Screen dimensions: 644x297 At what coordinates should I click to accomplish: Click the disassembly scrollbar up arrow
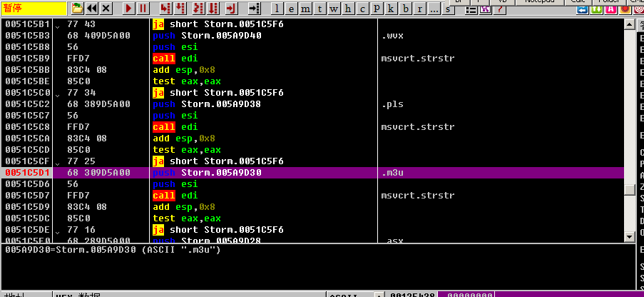(629, 24)
